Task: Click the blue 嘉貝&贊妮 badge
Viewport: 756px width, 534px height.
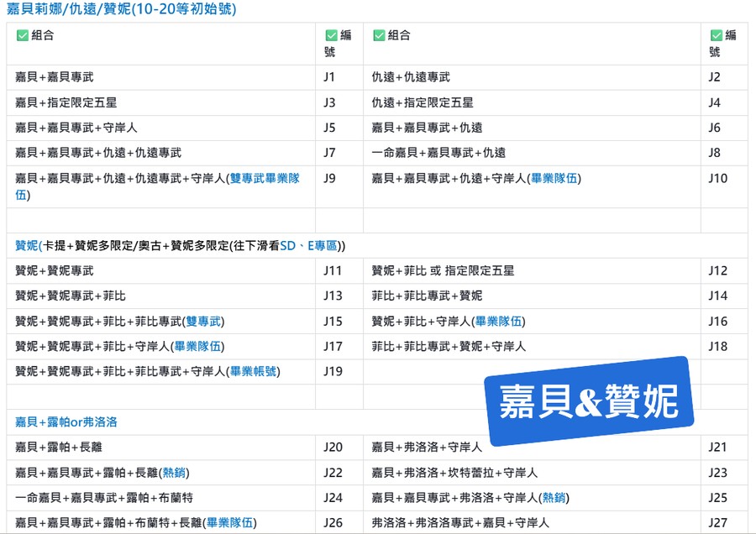Action: 588,401
